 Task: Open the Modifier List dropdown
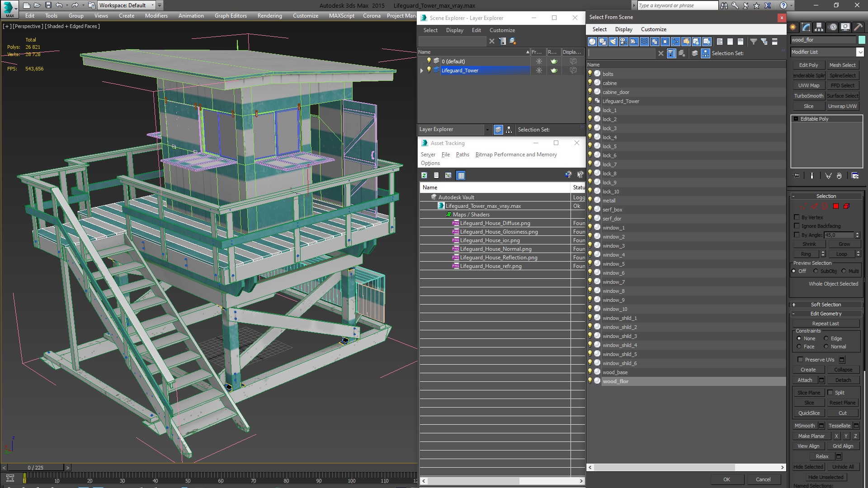(x=860, y=52)
